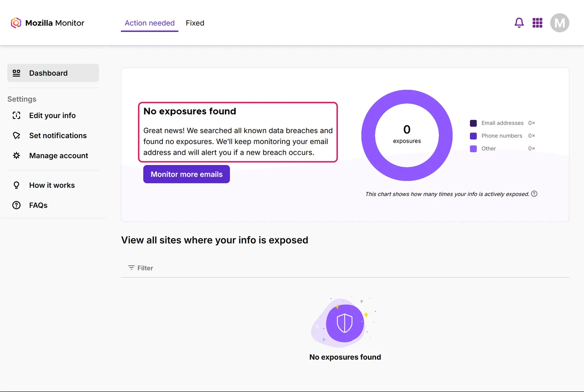Click the Other legend color swatch
This screenshot has height=392, width=584.
tap(473, 149)
